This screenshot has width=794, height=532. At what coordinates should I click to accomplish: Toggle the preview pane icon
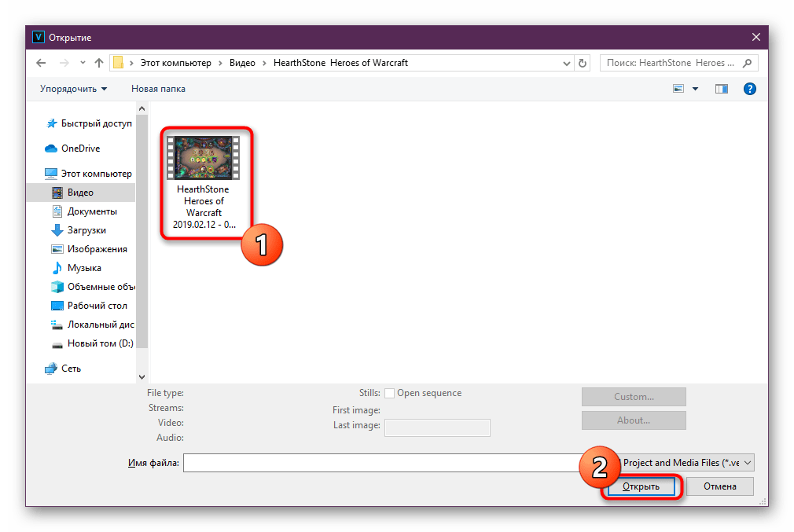pos(722,89)
